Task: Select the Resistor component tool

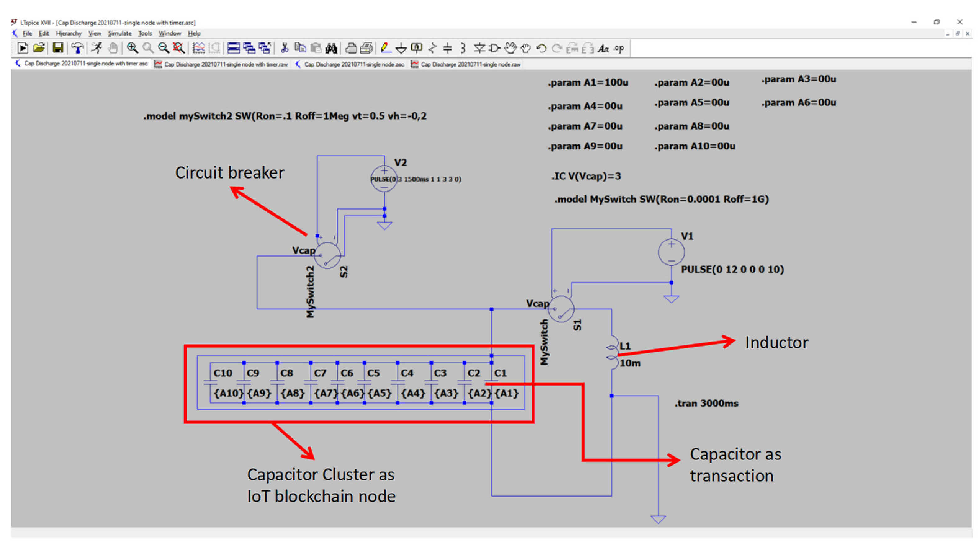Action: [432, 48]
